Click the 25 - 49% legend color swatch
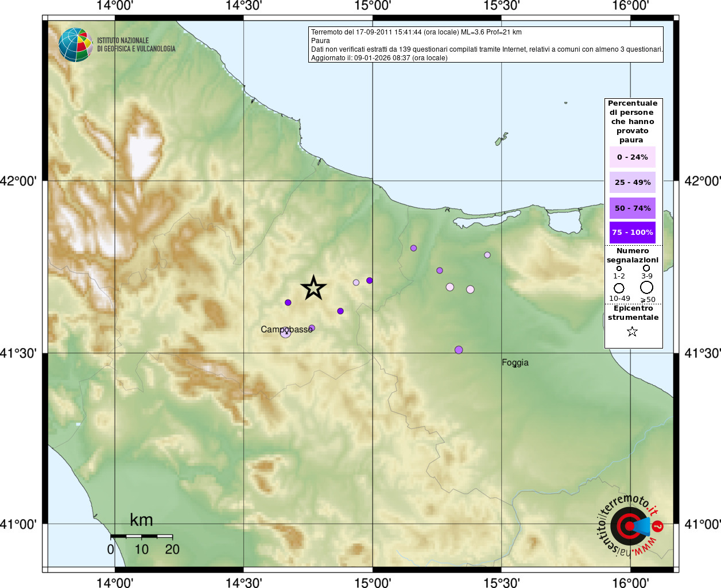 click(632, 183)
